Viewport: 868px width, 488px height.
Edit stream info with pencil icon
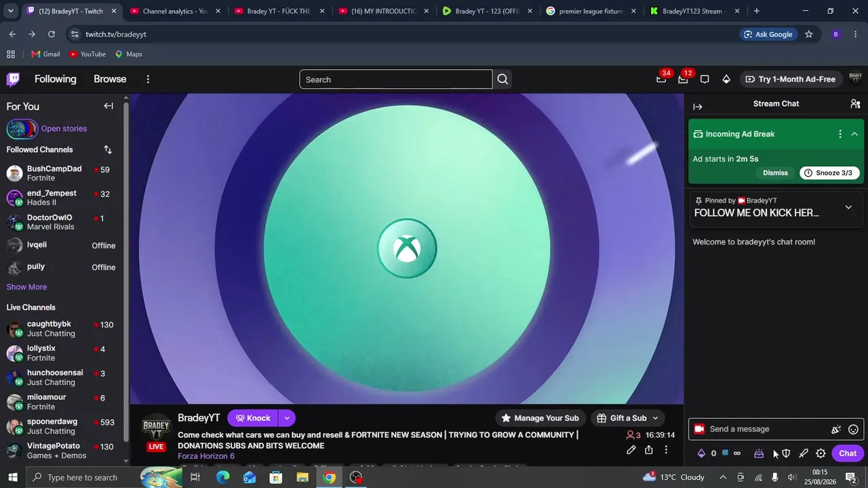pos(631,450)
